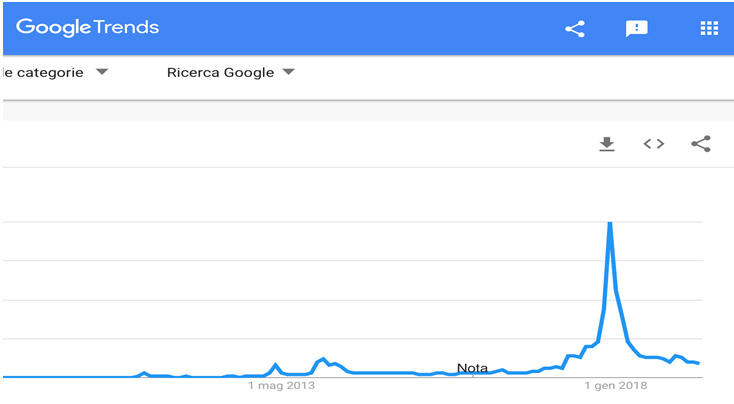Select the first tiny bump on the trend line
The image size is (734, 404).
[144, 373]
